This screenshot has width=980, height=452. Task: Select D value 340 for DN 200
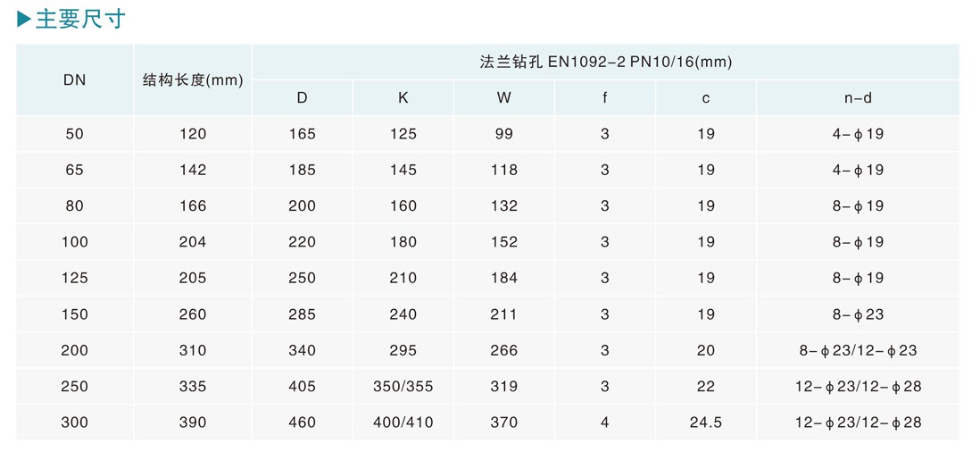[x=303, y=351]
